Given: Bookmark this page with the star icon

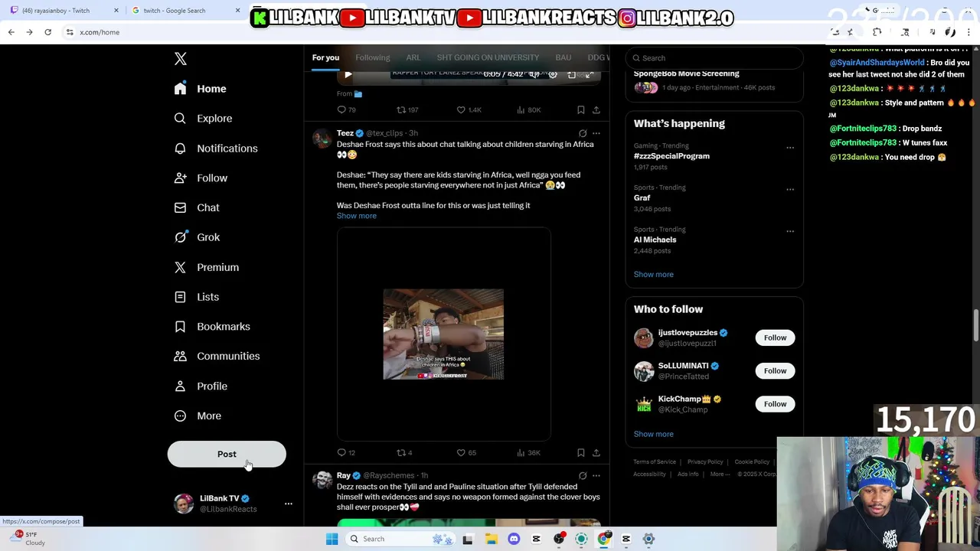Looking at the screenshot, I should tap(850, 32).
